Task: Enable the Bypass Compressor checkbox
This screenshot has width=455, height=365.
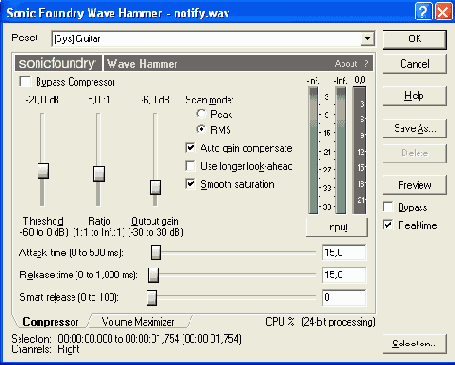Action: point(25,82)
